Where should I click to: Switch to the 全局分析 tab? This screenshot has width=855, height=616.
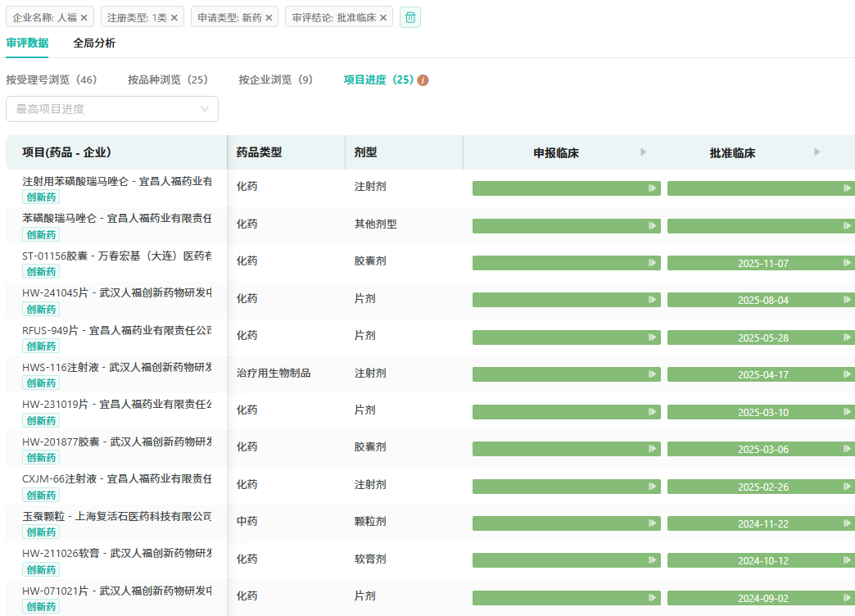(94, 43)
